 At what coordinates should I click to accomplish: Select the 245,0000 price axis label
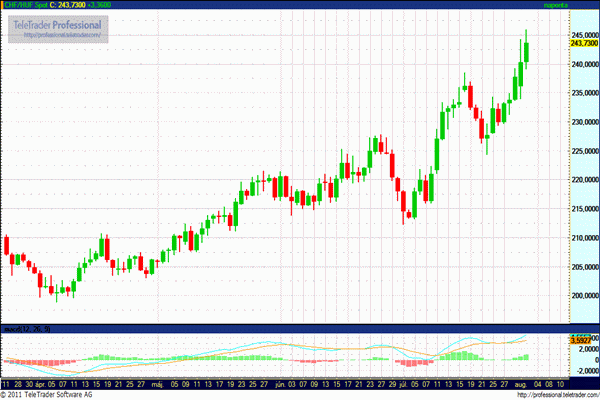click(x=583, y=33)
